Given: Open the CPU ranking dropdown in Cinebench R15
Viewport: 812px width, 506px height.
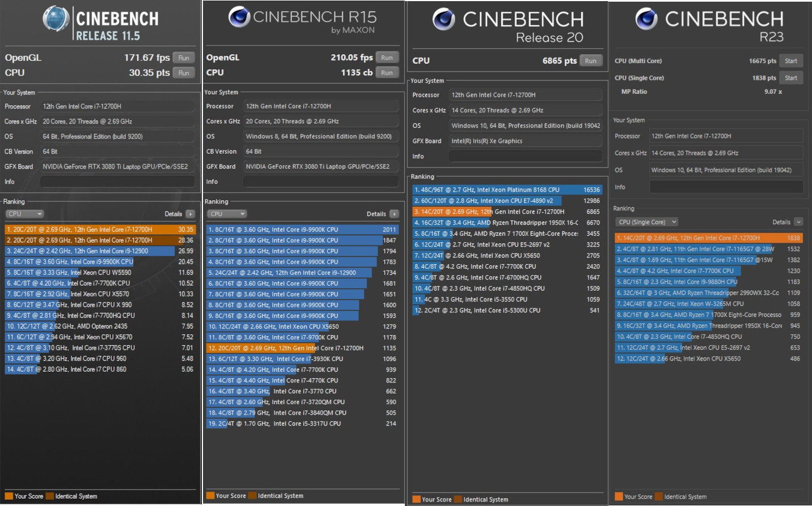Looking at the screenshot, I should (227, 214).
